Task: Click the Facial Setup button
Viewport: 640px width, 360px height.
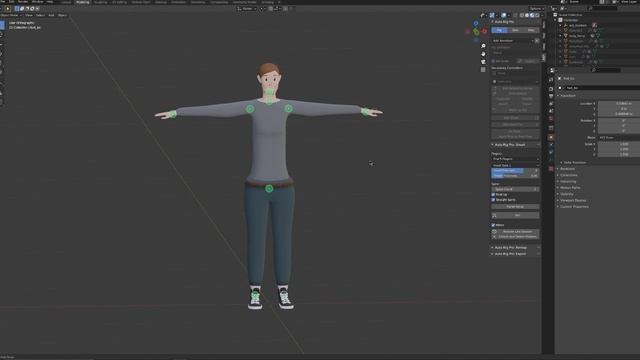Action: coord(515,207)
